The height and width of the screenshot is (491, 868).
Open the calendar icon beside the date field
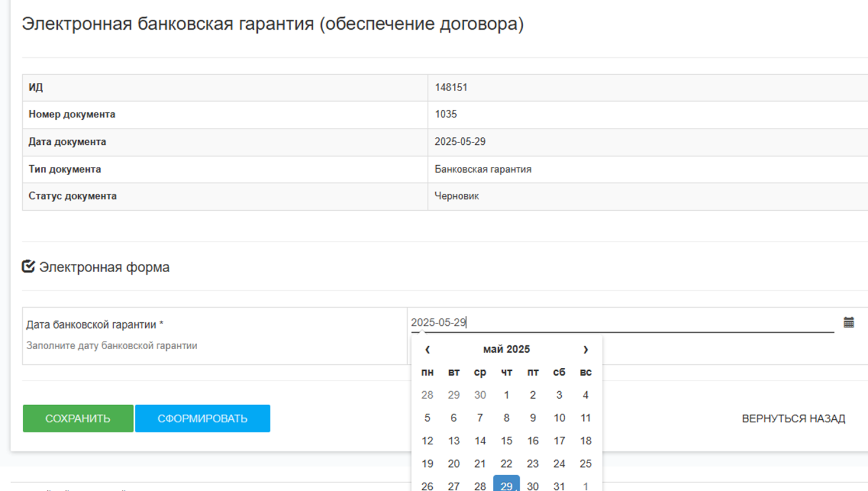(x=849, y=322)
